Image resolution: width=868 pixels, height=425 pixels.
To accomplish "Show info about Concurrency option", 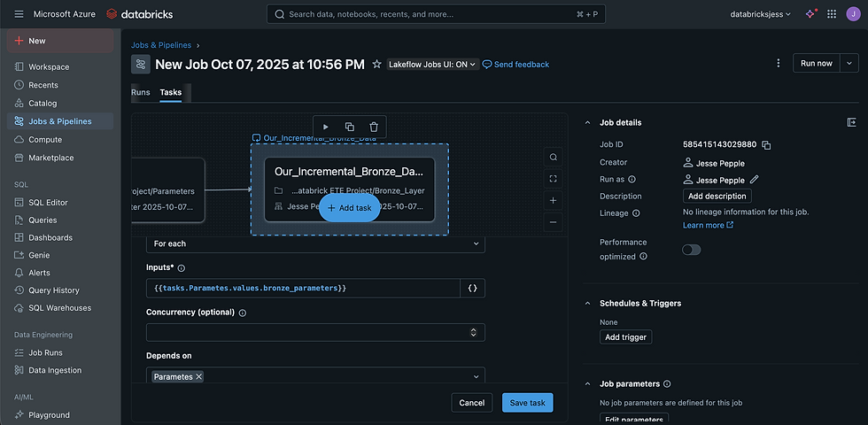I will (x=242, y=313).
